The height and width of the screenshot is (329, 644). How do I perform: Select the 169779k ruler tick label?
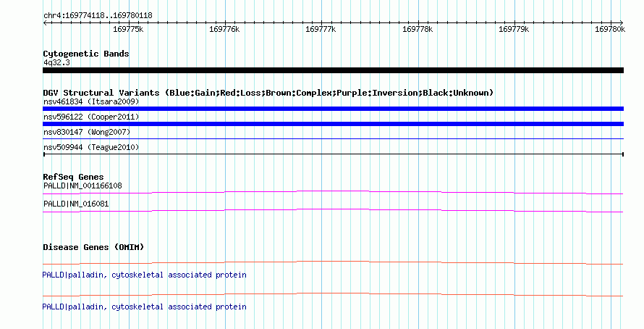click(x=514, y=29)
